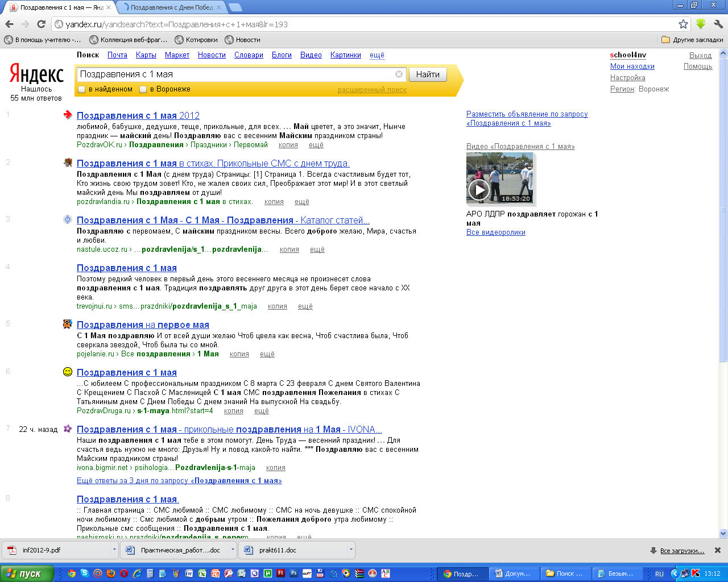This screenshot has height=582, width=728.
Task: Open 'Все загрузки…' in the downloads bar
Action: point(682,550)
